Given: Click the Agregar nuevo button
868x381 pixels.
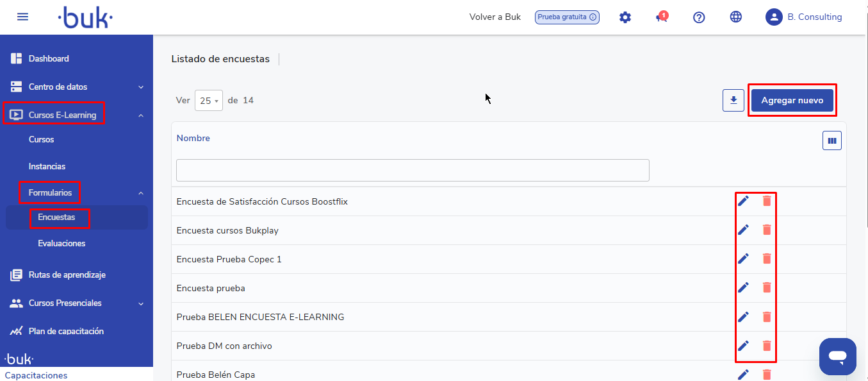Looking at the screenshot, I should click(792, 101).
